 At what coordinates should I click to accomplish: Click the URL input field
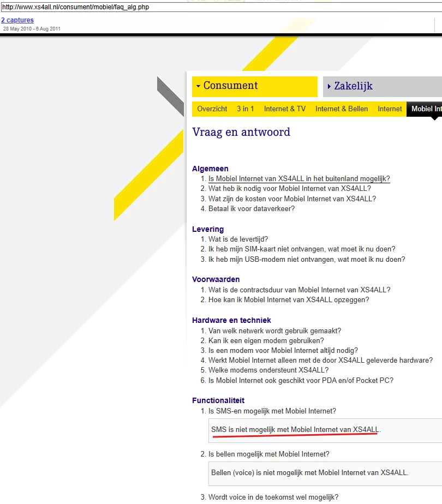[x=221, y=7]
